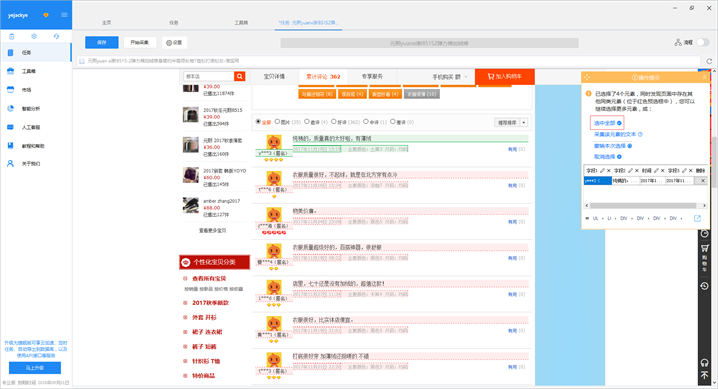718x389 pixels.
Task: Click the blue 保存 save button
Action: tap(102, 43)
